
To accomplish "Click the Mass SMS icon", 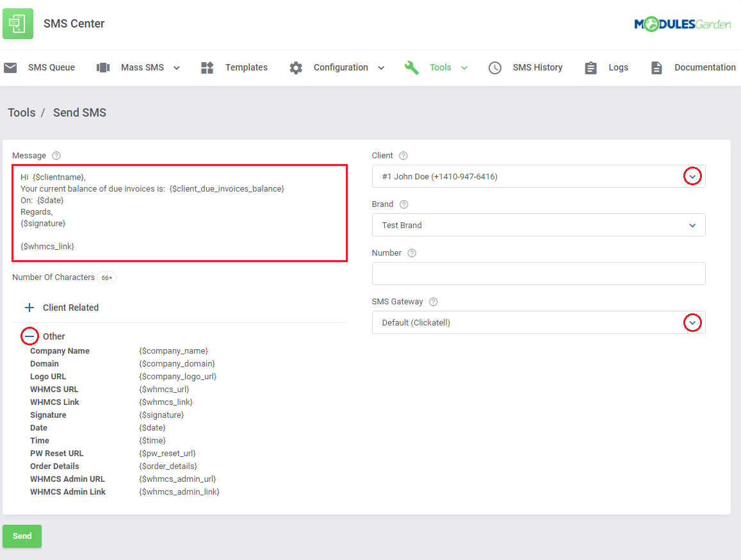I will pos(103,68).
